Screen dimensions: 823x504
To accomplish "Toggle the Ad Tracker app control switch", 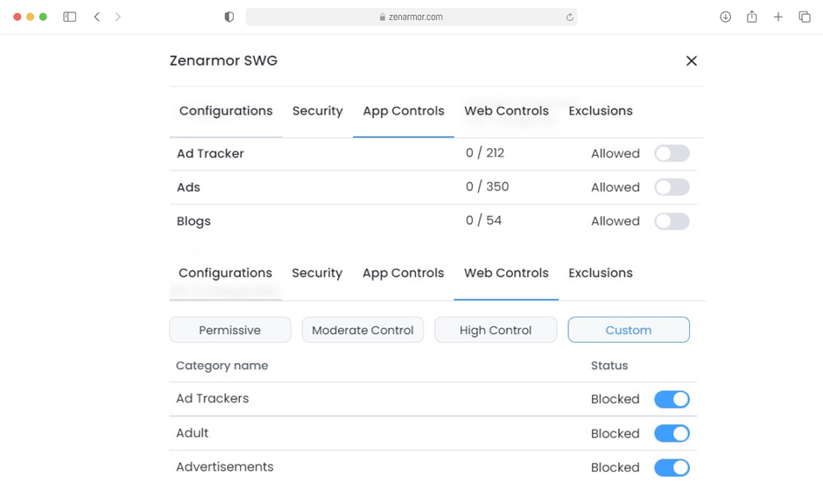I will tap(672, 154).
